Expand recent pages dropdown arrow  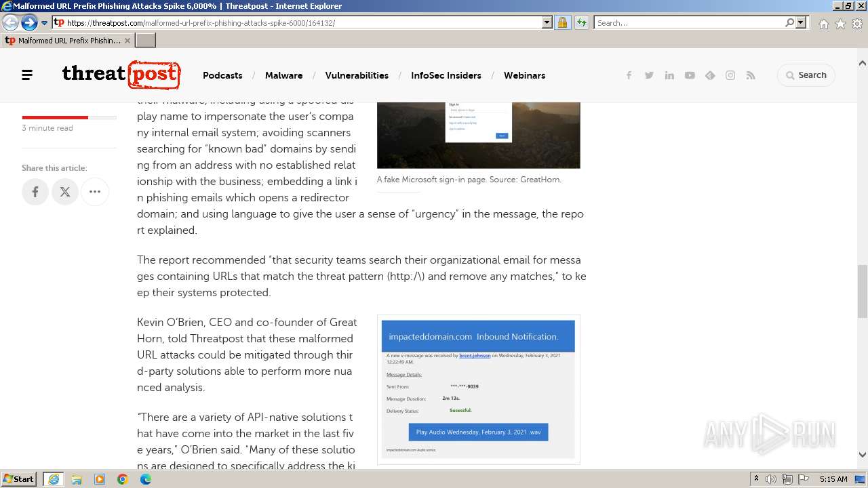click(x=44, y=22)
